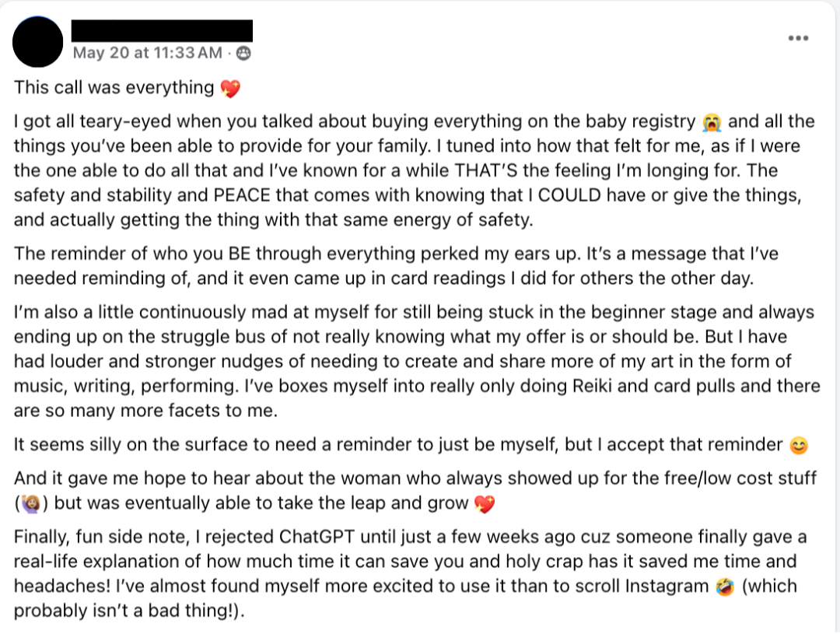Viewport: 840px width, 634px height.
Task: Click the laughing emoji after "scroll Instagram"
Action: point(725,587)
